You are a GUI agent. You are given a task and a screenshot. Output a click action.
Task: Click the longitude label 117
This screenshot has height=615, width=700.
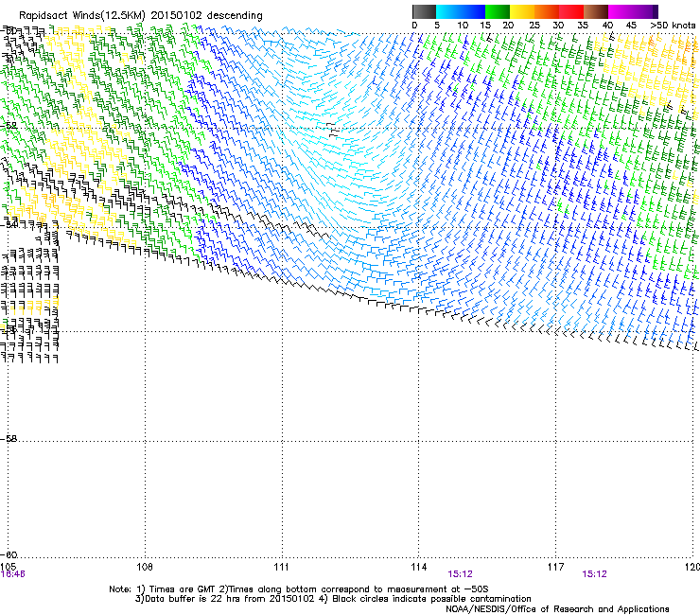click(556, 567)
